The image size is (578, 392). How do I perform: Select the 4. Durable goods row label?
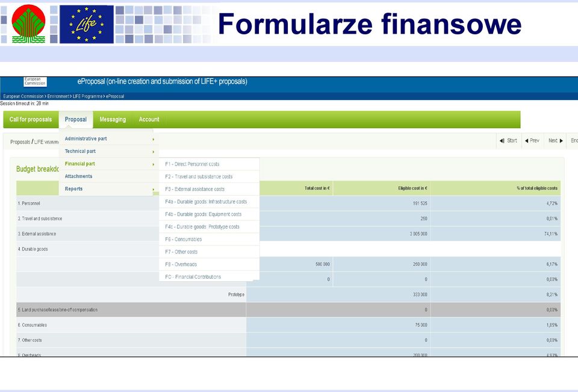(33, 249)
